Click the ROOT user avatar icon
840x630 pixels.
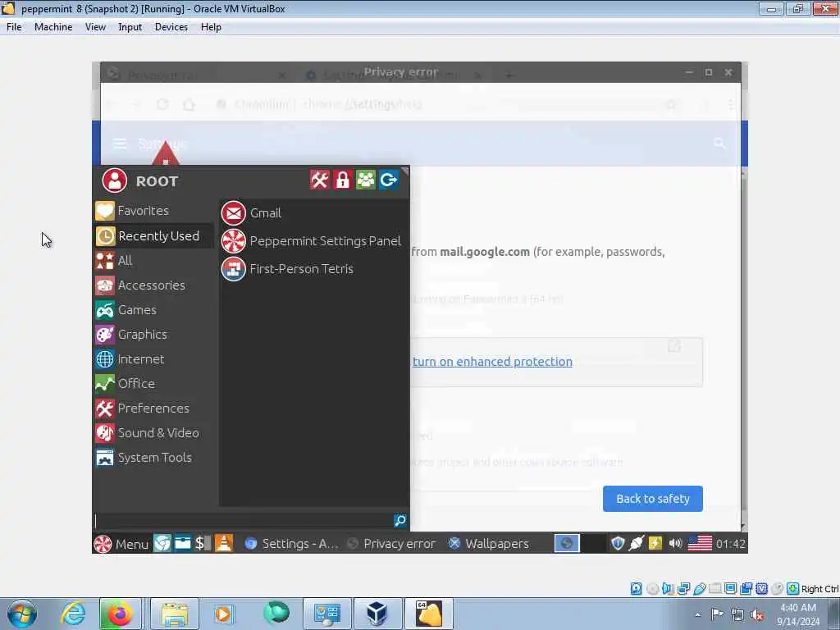click(x=115, y=180)
